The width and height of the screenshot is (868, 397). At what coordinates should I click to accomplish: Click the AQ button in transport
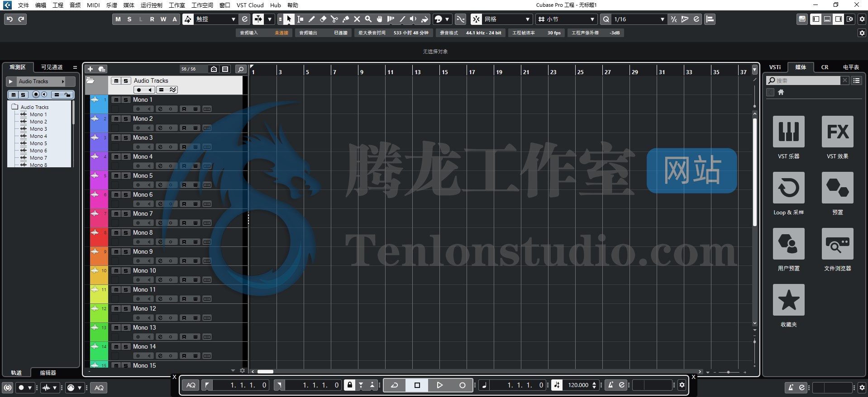[x=191, y=385]
